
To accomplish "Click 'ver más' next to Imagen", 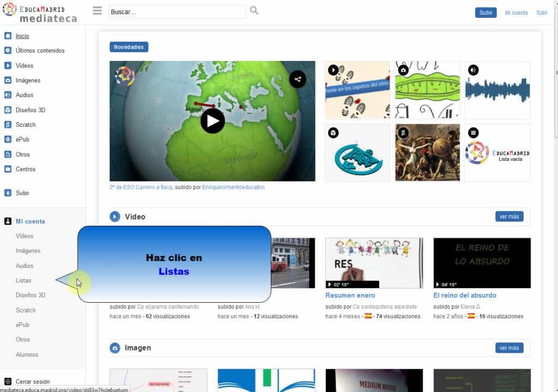I will 509,348.
